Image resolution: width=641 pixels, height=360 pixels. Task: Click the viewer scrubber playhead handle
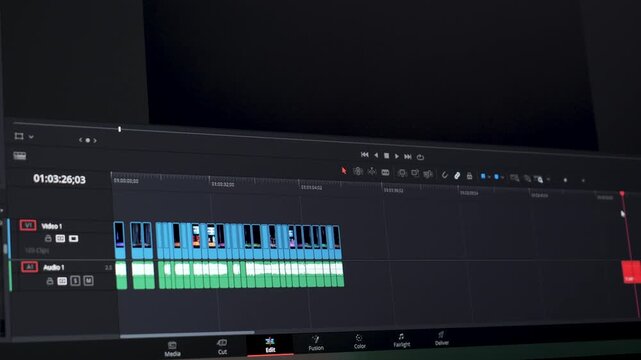(119, 129)
